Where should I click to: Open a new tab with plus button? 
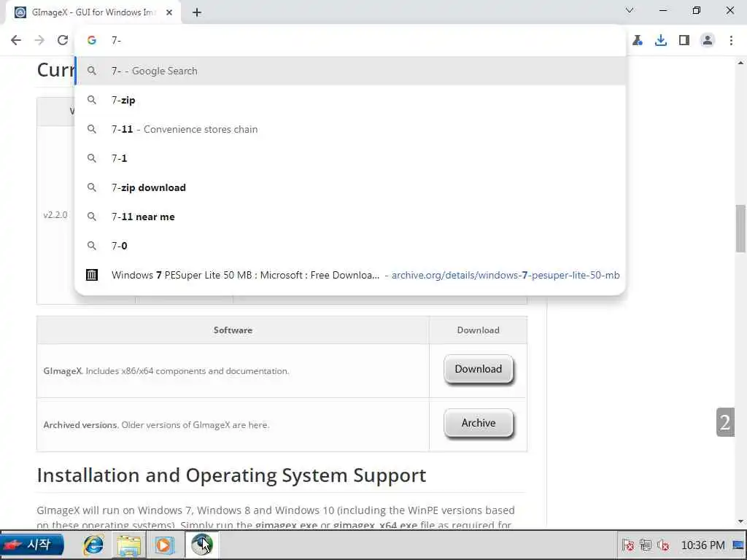(x=197, y=12)
